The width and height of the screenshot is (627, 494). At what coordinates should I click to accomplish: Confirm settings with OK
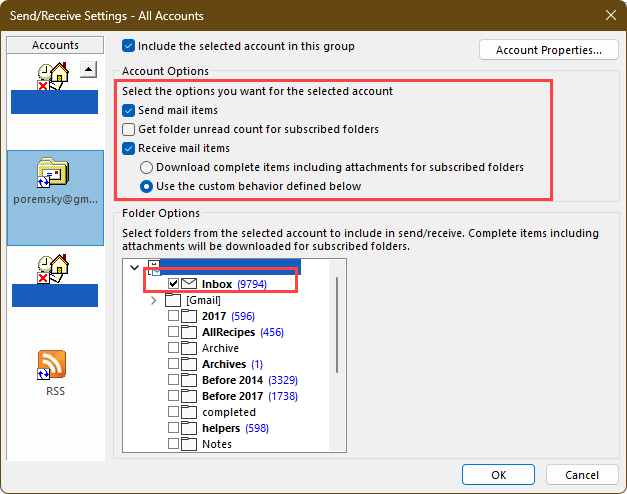pos(498,475)
